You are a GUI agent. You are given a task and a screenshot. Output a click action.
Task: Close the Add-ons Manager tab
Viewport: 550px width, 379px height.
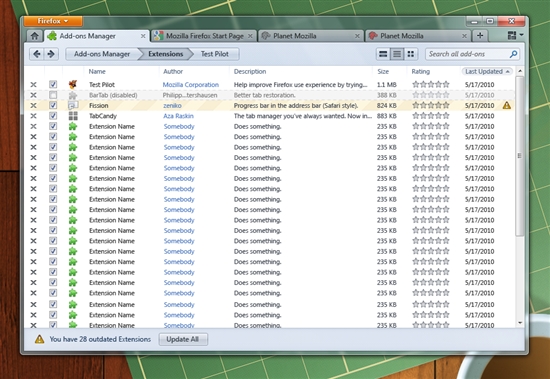pos(143,36)
